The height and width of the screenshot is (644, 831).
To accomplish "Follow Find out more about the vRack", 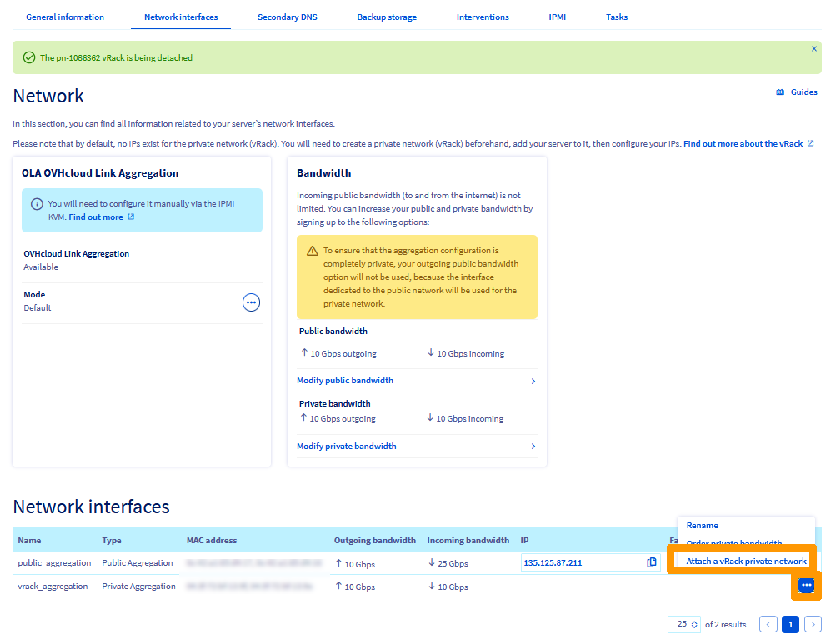I will click(x=743, y=144).
